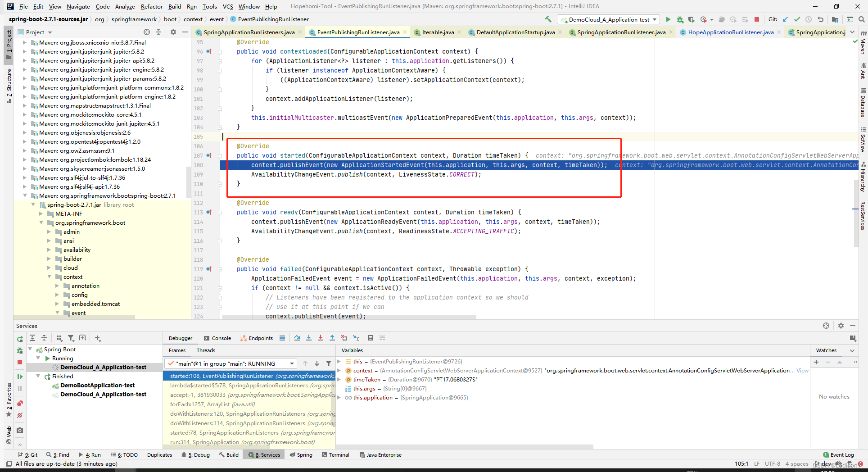The width and height of the screenshot is (868, 472).
Task: Run DemoCloud_A_Application-test with the green play icon
Action: point(668,19)
